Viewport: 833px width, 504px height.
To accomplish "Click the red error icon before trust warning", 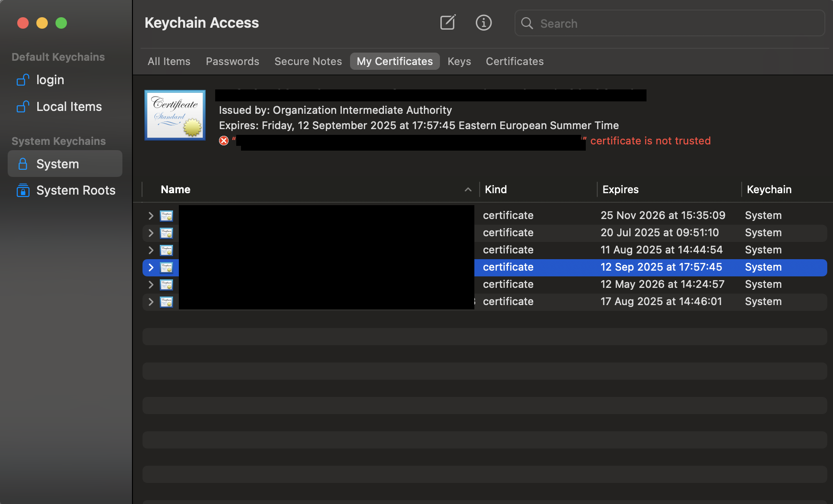I will point(223,141).
